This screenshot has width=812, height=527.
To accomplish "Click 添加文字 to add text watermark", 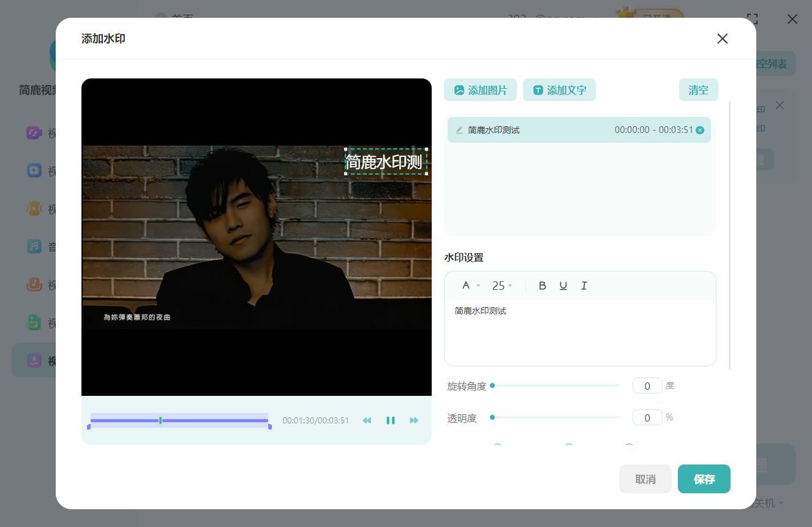I will (x=559, y=90).
